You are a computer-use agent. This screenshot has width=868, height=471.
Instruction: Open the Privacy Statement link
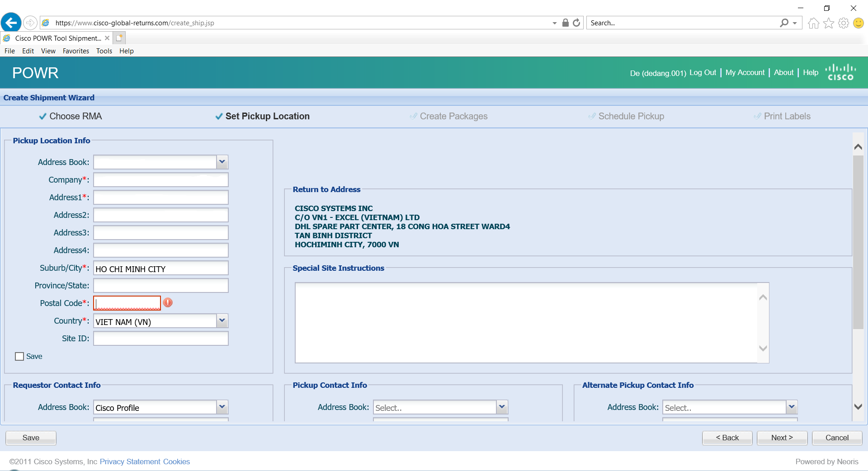point(130,462)
